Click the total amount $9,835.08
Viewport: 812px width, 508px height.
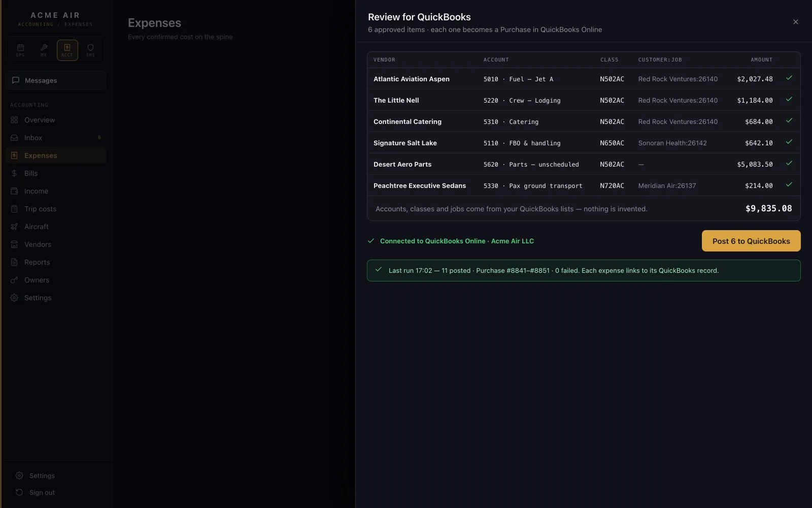(768, 208)
